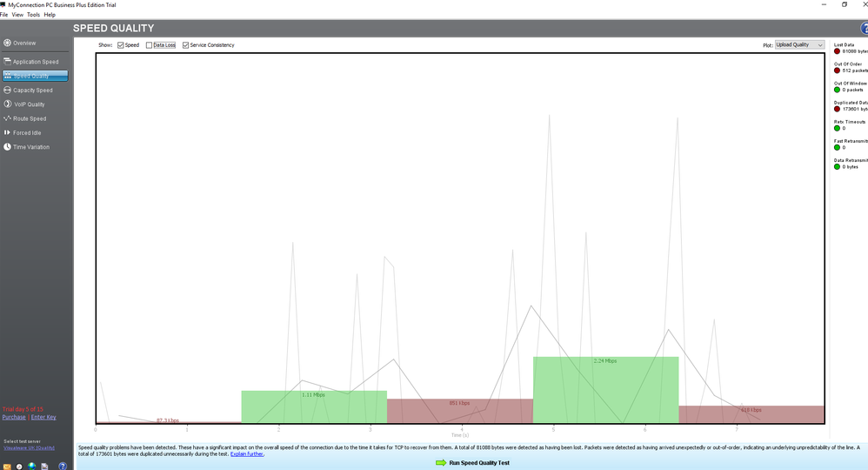Image resolution: width=868 pixels, height=470 pixels.
Task: Open Capacity Speed test in sidebar
Action: 28,90
